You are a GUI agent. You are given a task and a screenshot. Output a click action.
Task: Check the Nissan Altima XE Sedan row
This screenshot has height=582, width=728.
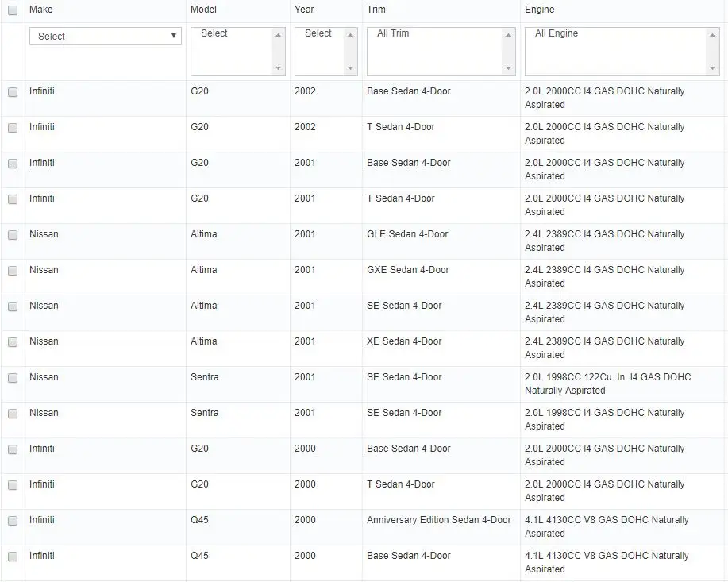click(13, 342)
